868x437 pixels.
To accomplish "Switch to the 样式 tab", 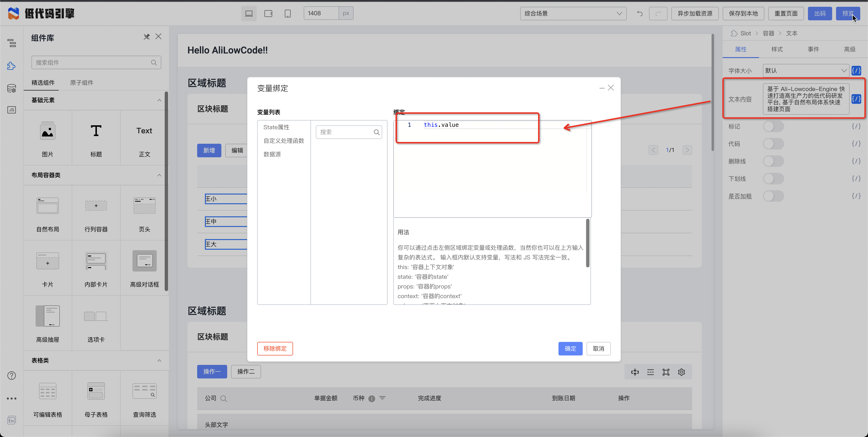I will [777, 50].
